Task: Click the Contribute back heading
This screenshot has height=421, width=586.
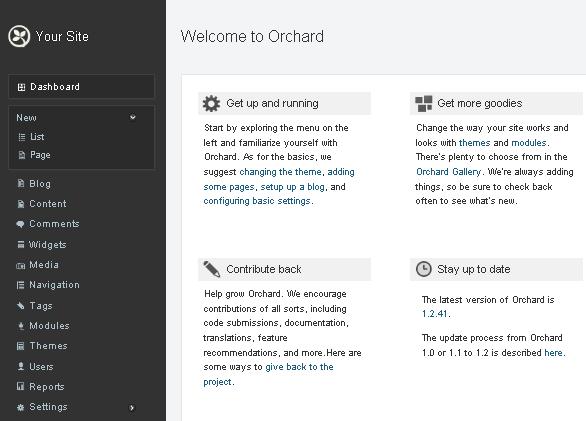Action: click(x=264, y=269)
